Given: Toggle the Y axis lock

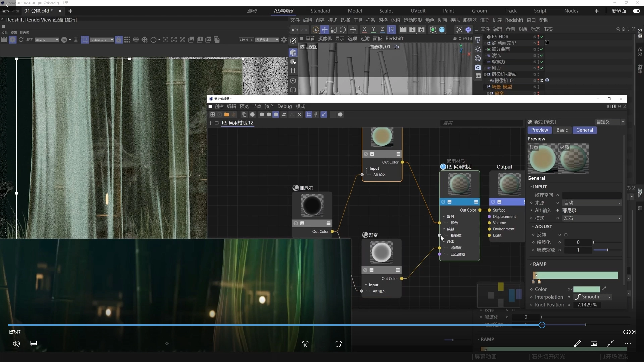Looking at the screenshot, I should point(373,30).
